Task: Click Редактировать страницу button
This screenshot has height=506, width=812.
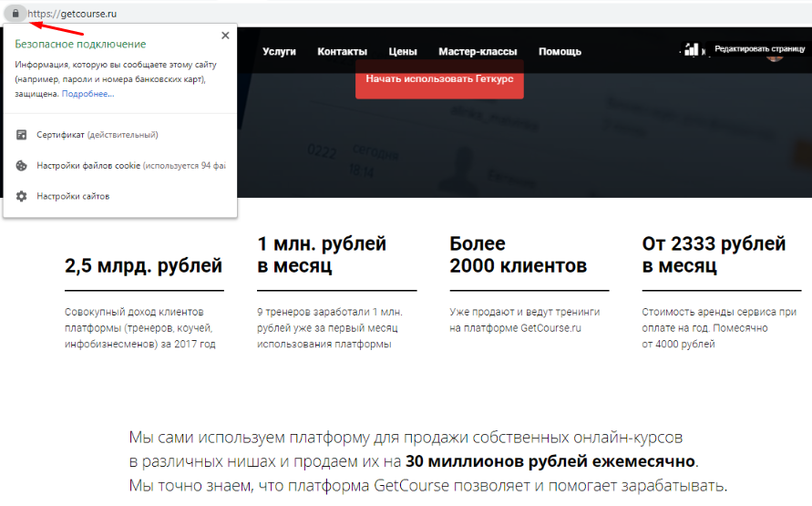Action: point(760,48)
